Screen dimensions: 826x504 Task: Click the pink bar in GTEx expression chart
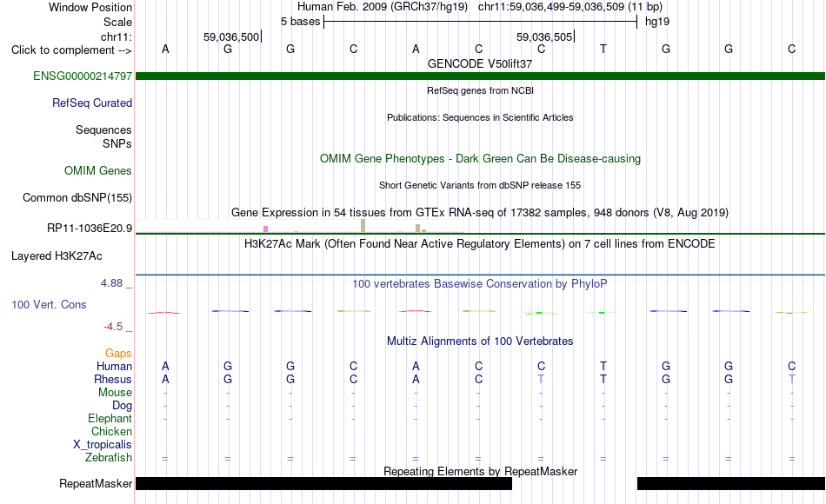point(265,229)
